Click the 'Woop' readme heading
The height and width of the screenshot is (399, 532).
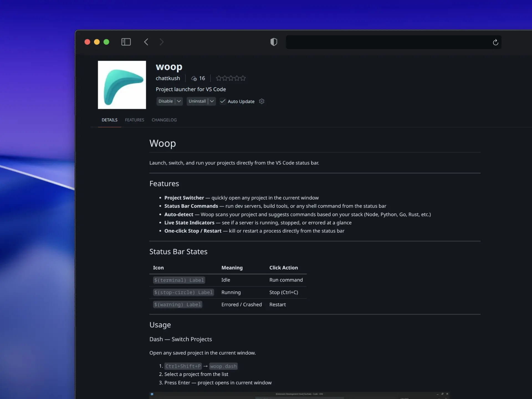[163, 143]
